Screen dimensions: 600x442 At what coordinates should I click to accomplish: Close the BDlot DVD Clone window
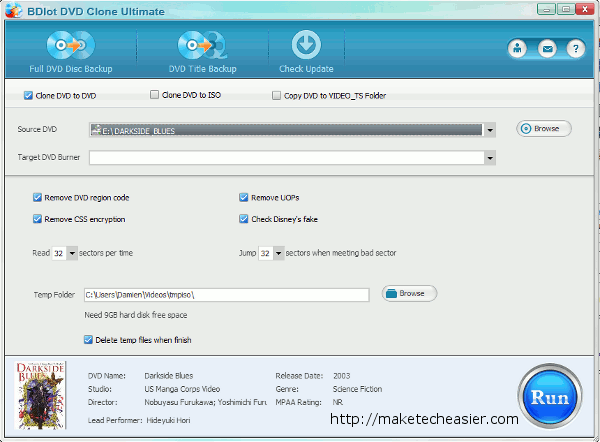[x=585, y=9]
